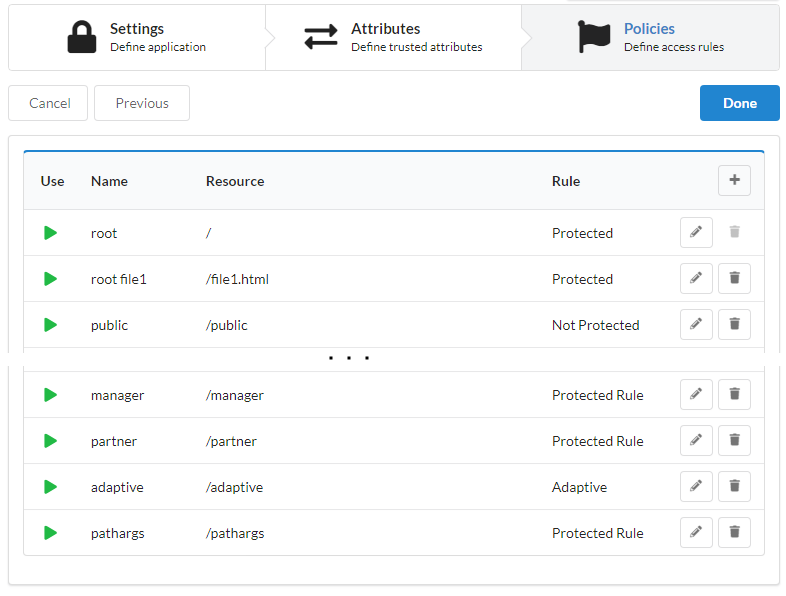Click the Cancel button

(49, 103)
